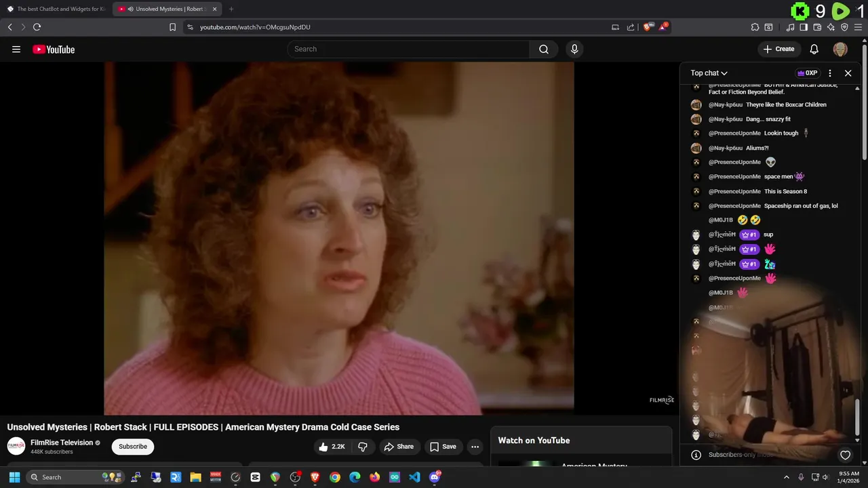Open @Nay-kp6uu on the Boxcar Children message
Screen dimensions: 868x488
tap(726, 105)
